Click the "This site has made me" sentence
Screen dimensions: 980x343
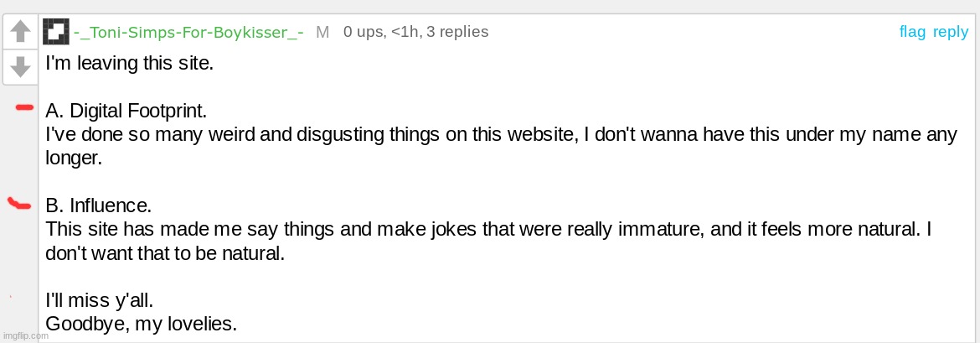coord(489,241)
